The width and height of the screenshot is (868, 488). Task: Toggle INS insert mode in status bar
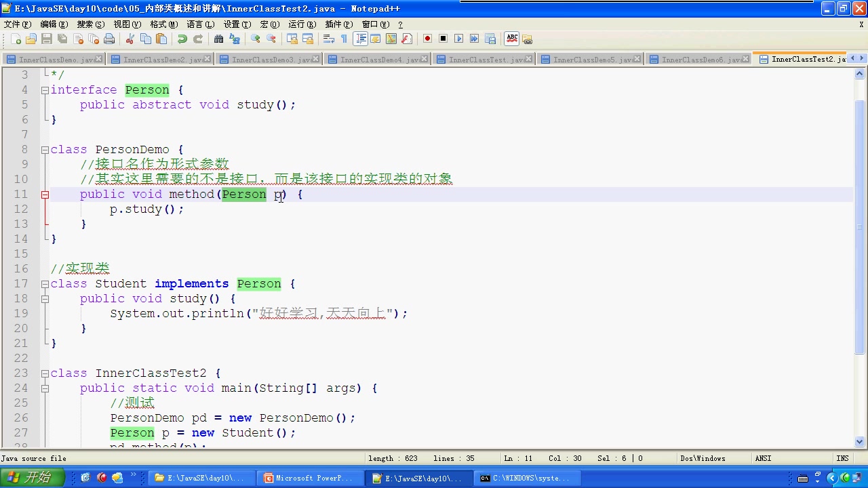(x=842, y=458)
